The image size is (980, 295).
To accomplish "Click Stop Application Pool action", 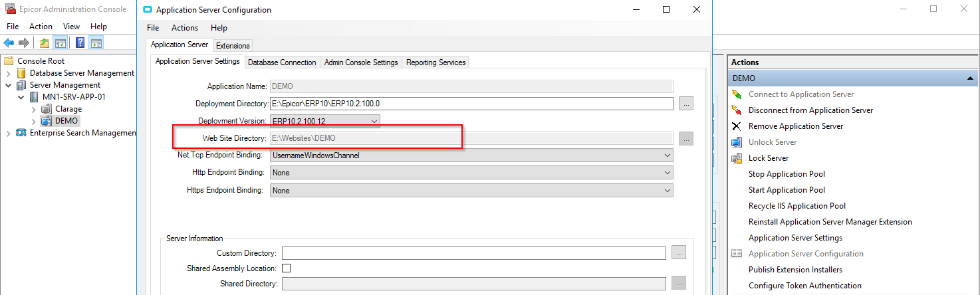I will 787,174.
